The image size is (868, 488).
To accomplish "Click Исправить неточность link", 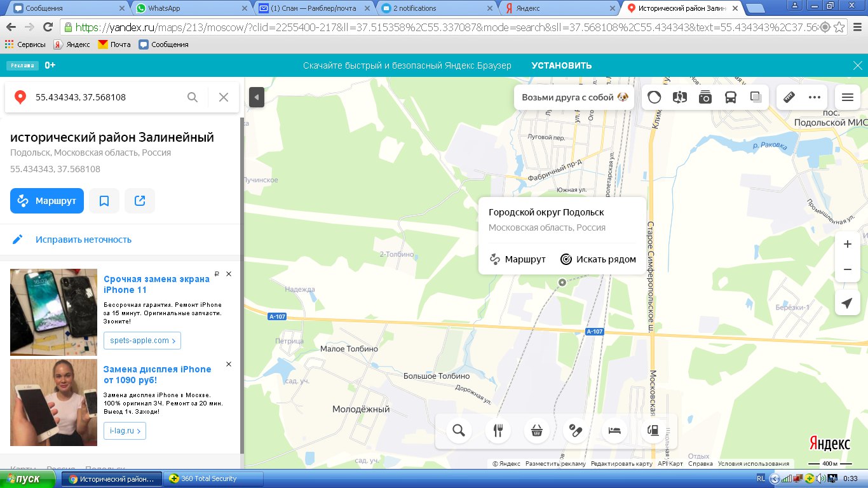I will [83, 240].
